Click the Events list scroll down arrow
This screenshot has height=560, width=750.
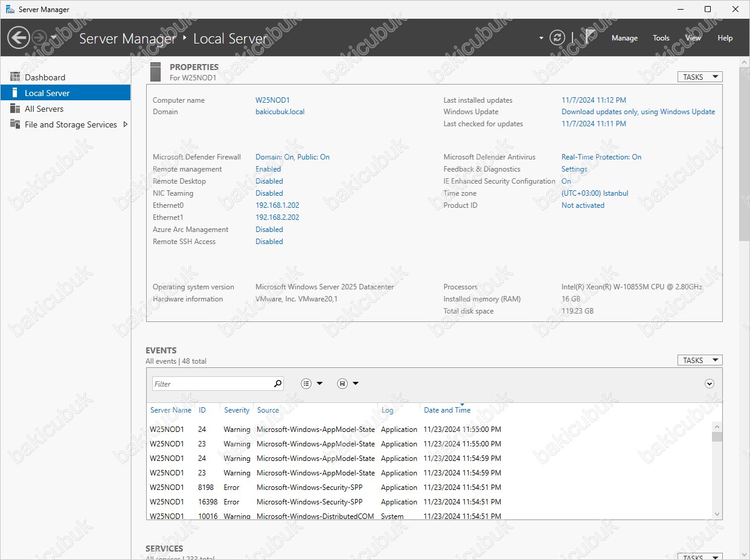pos(717,514)
